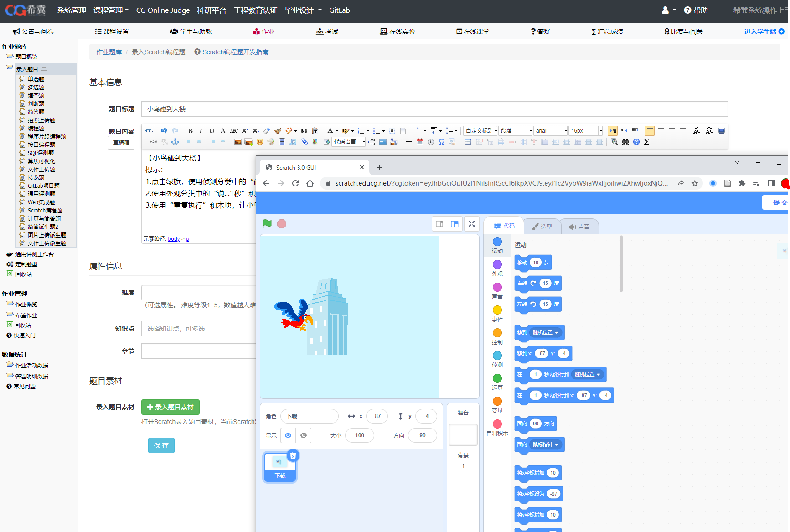
Task: Click the 知识点 selection field
Action: (x=199, y=329)
